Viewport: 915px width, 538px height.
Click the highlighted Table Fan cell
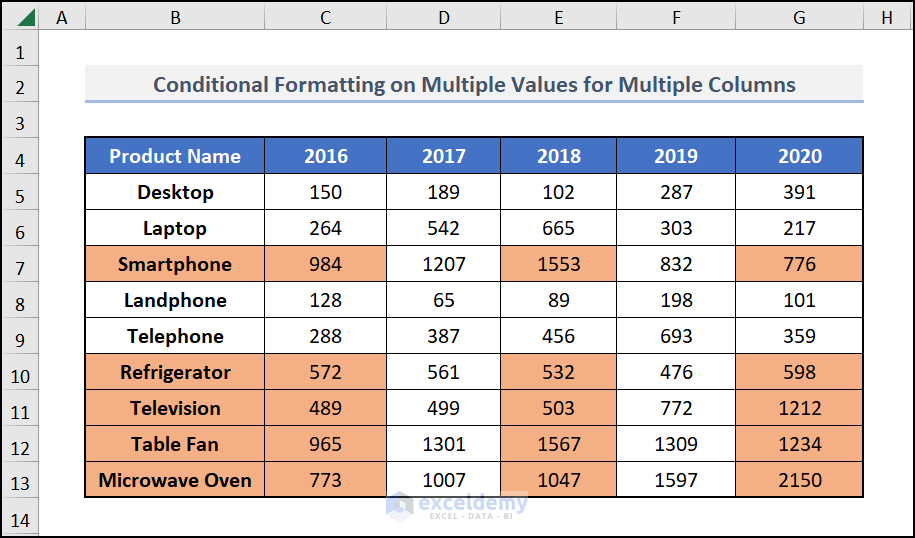175,444
